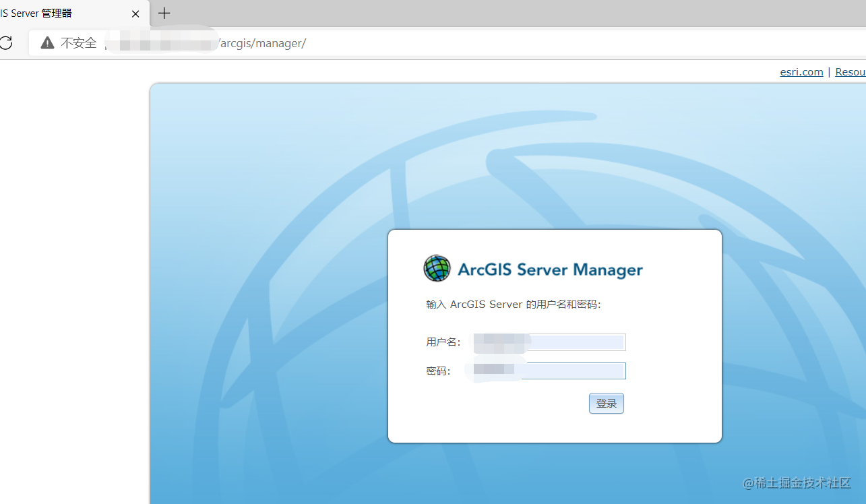Select the IS Server 管理器 browser tab
Image resolution: width=866 pixels, height=504 pixels.
[54, 12]
